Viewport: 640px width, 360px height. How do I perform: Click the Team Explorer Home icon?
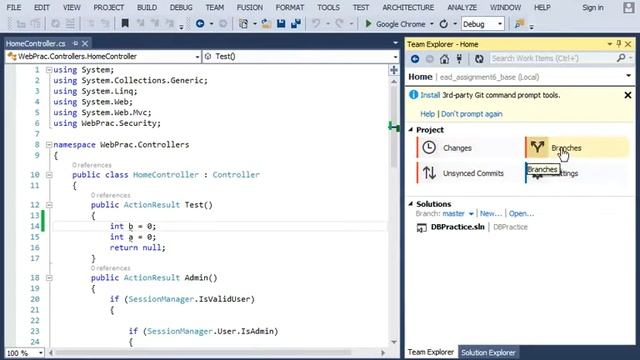(444, 59)
